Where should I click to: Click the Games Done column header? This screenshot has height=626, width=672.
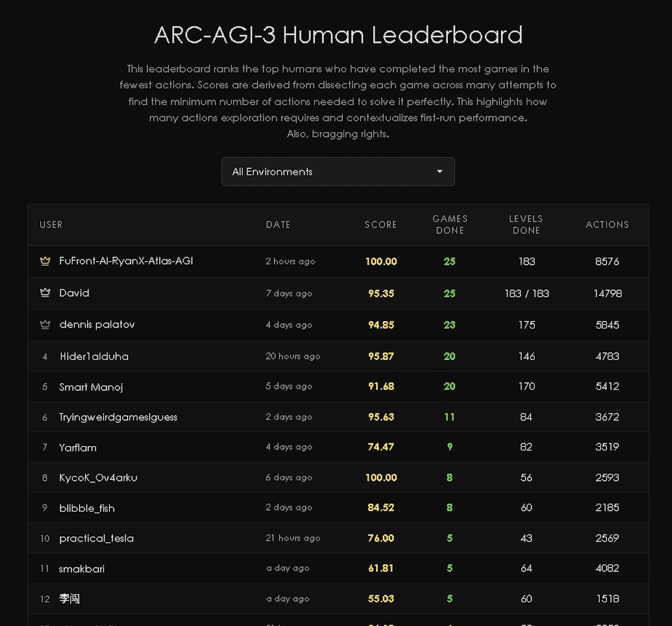tap(450, 225)
